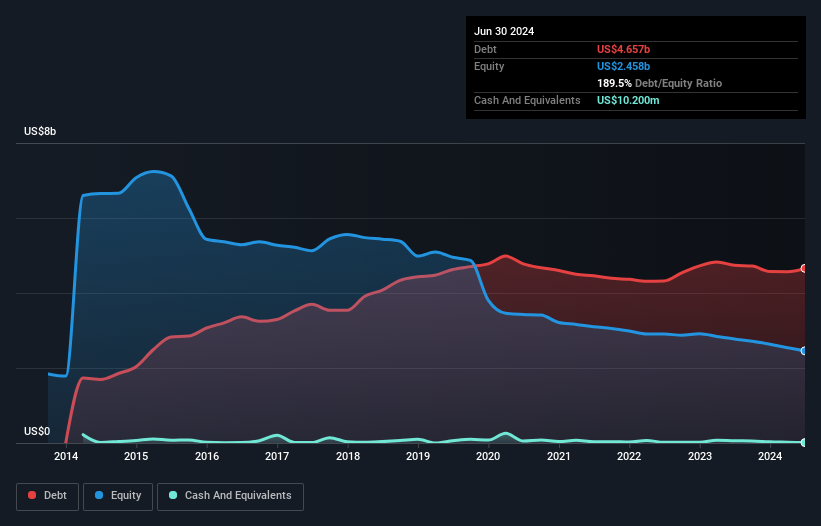
Task: Toggle the Equity series legend button
Action: tap(118, 496)
